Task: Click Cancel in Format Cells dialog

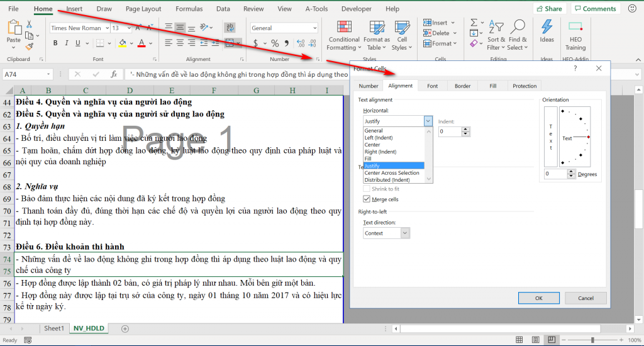Action: coord(586,298)
